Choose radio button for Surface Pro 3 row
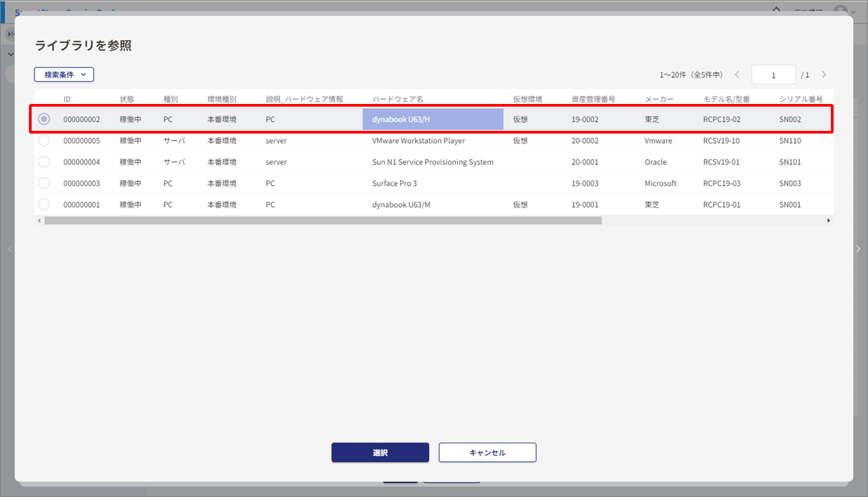 click(44, 183)
